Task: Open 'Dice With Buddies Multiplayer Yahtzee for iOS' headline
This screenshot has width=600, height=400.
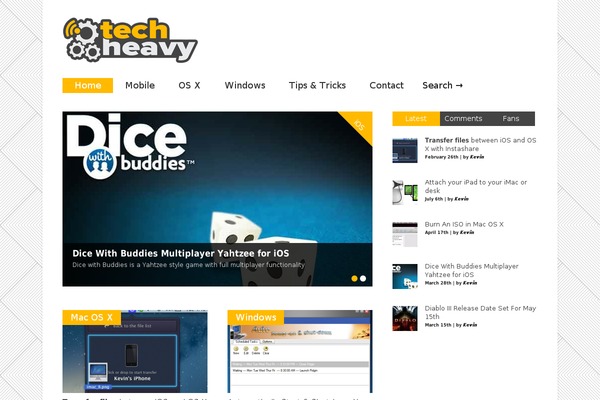Action: coord(181,253)
